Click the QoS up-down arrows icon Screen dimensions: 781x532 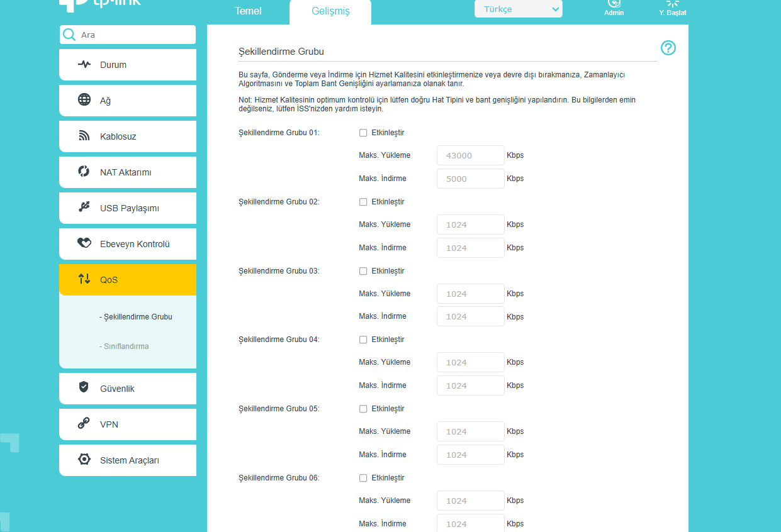coord(84,279)
